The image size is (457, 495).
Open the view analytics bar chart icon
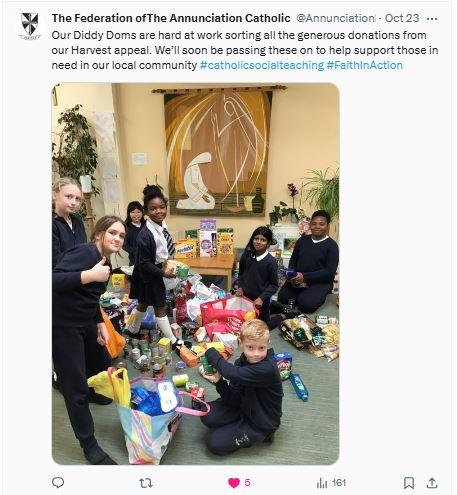point(322,483)
